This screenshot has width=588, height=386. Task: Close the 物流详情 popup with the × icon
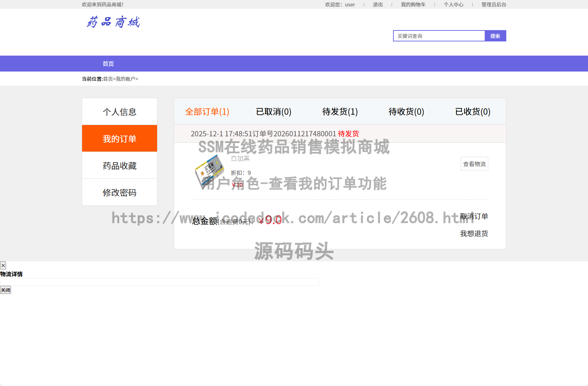tap(3, 265)
